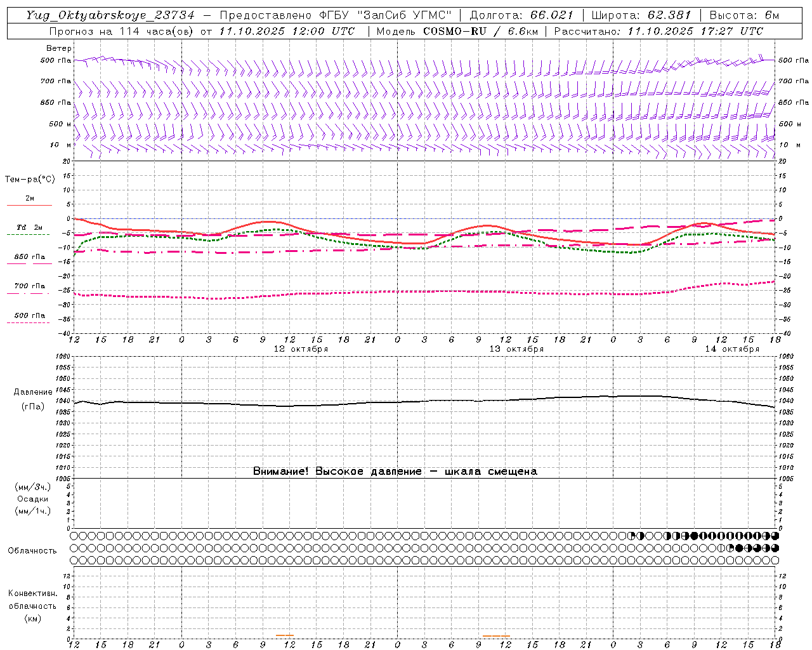Viewport: 812px width, 650px height.
Task: Click the Облачность cloud cover label
Action: [32, 550]
